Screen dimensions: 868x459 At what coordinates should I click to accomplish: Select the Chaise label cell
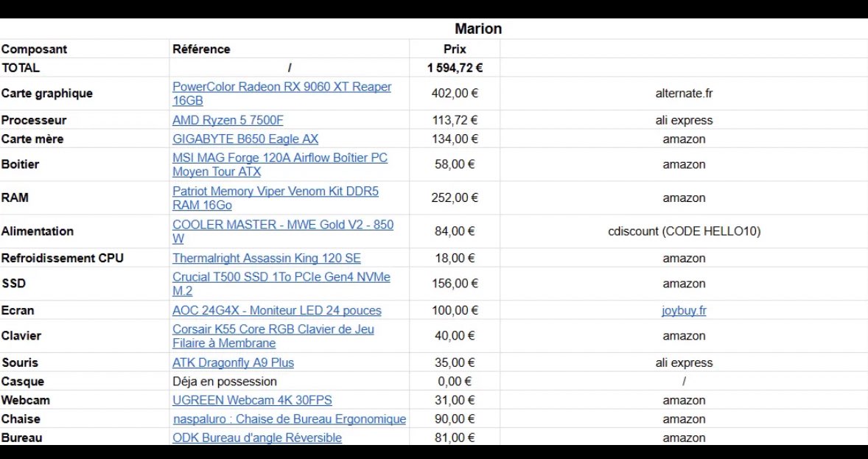84,418
